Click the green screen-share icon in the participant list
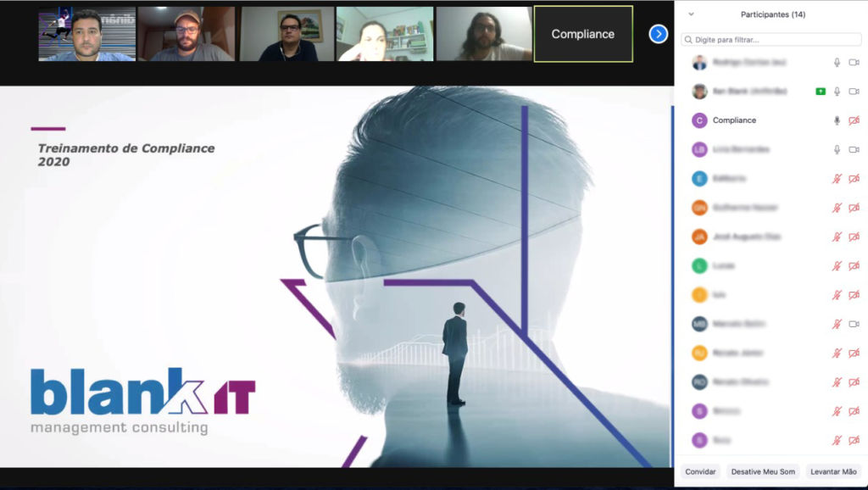Screen dimensions: 868x490 pyautogui.click(x=820, y=92)
